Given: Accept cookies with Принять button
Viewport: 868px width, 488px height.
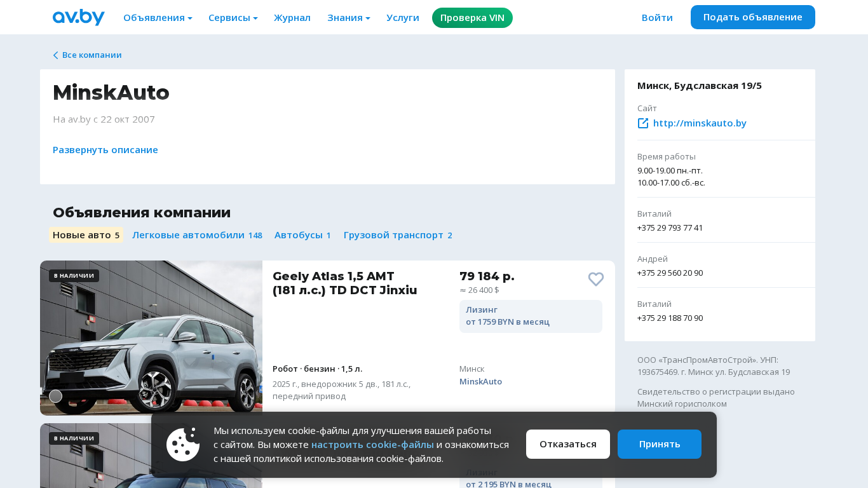Looking at the screenshot, I should [x=660, y=444].
